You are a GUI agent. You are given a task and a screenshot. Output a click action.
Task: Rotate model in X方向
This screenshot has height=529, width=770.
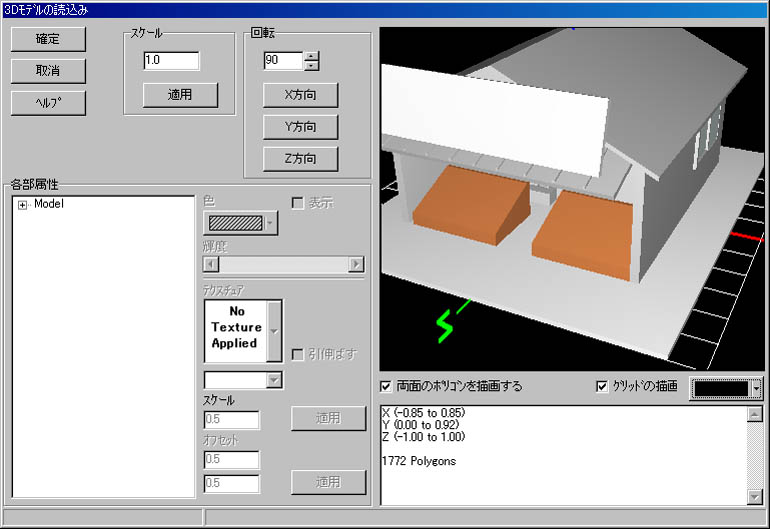(x=300, y=95)
